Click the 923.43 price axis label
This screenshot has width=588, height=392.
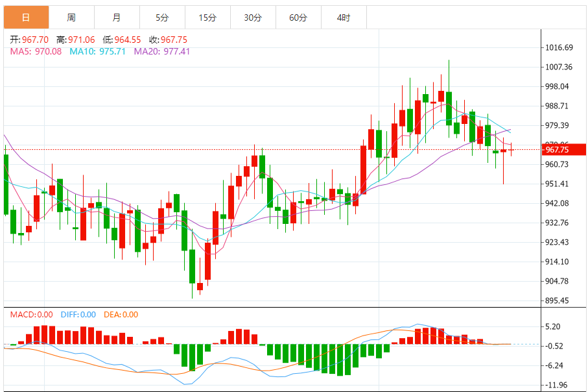tap(557, 242)
